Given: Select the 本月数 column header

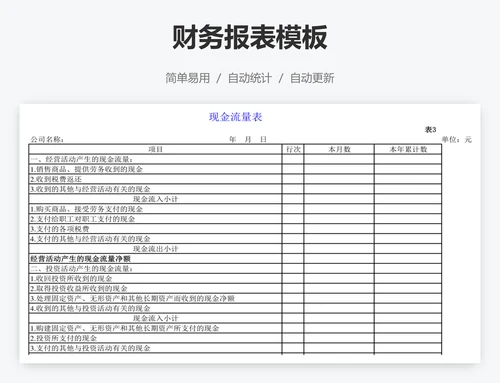Looking at the screenshot, I should [339, 149].
